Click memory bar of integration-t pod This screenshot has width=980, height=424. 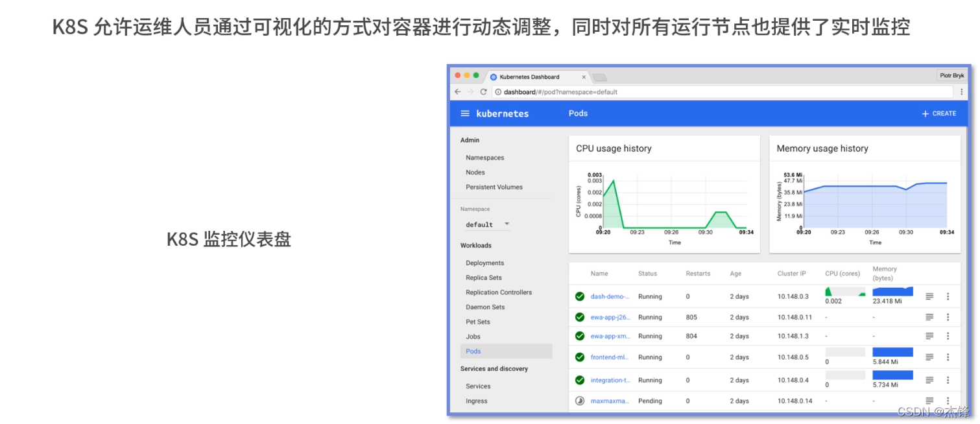coord(893,375)
